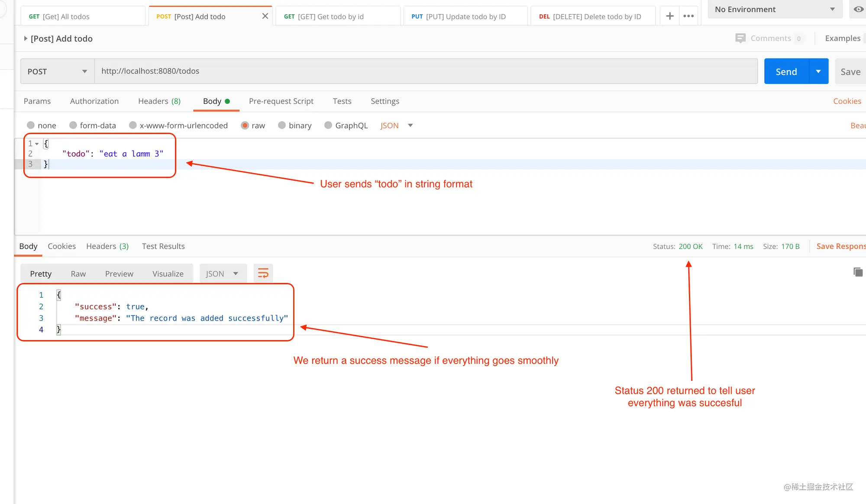Expand the No Environment selector
The width and height of the screenshot is (866, 504).
775,10
